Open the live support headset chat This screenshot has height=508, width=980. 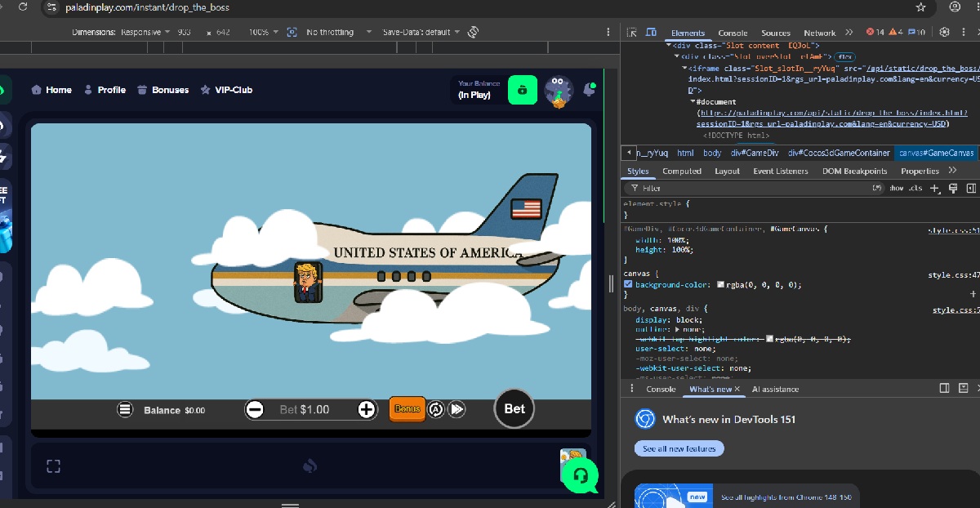(x=581, y=476)
